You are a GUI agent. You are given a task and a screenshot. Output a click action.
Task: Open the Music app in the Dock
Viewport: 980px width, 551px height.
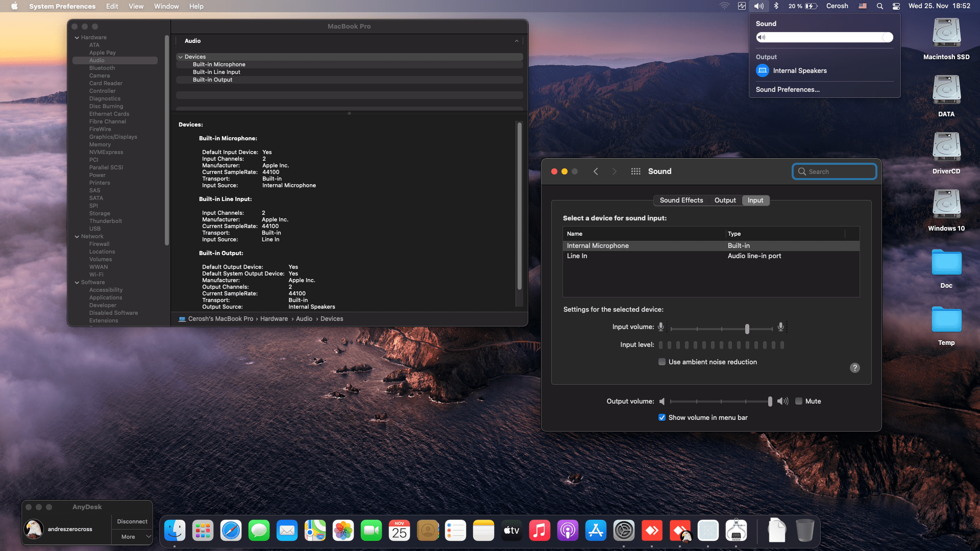point(540,530)
